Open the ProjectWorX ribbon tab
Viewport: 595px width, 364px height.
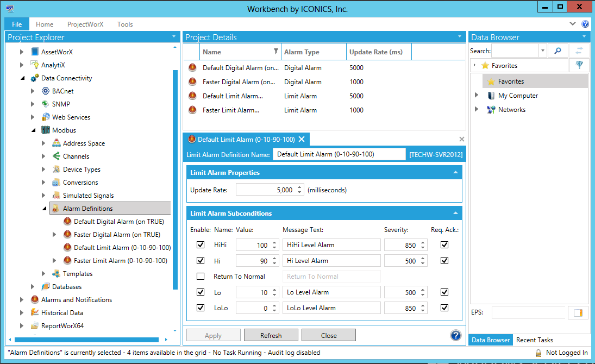pyautogui.click(x=85, y=24)
